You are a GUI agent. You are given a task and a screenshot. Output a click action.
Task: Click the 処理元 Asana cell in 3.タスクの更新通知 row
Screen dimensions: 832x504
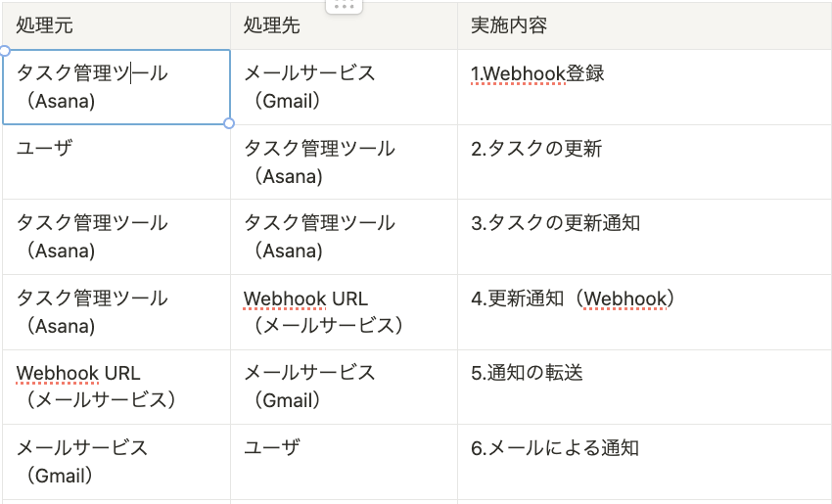[116, 237]
